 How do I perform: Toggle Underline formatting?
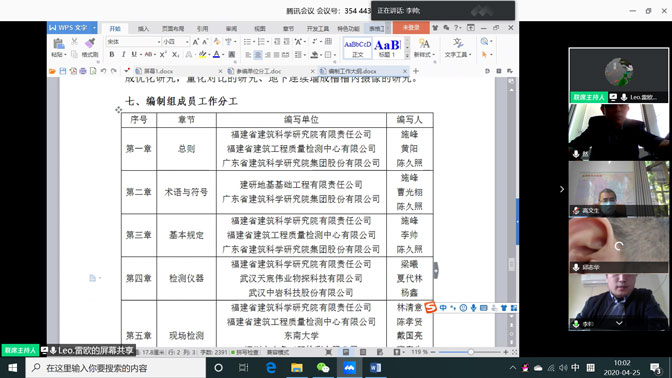(x=134, y=54)
